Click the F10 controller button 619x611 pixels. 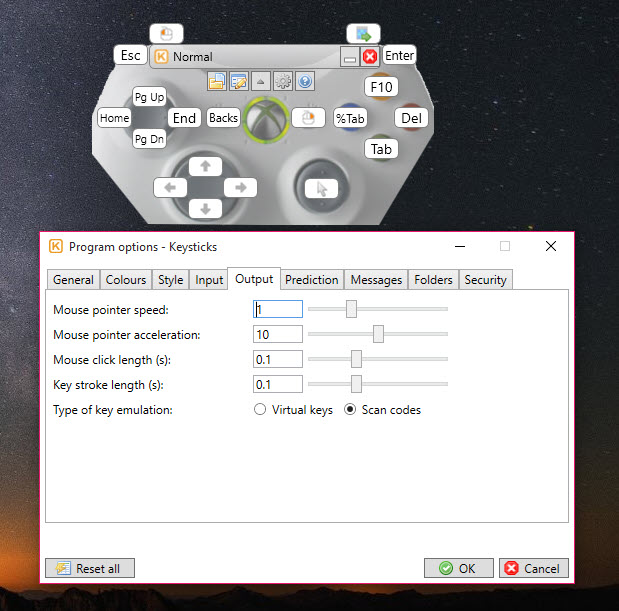click(x=381, y=87)
